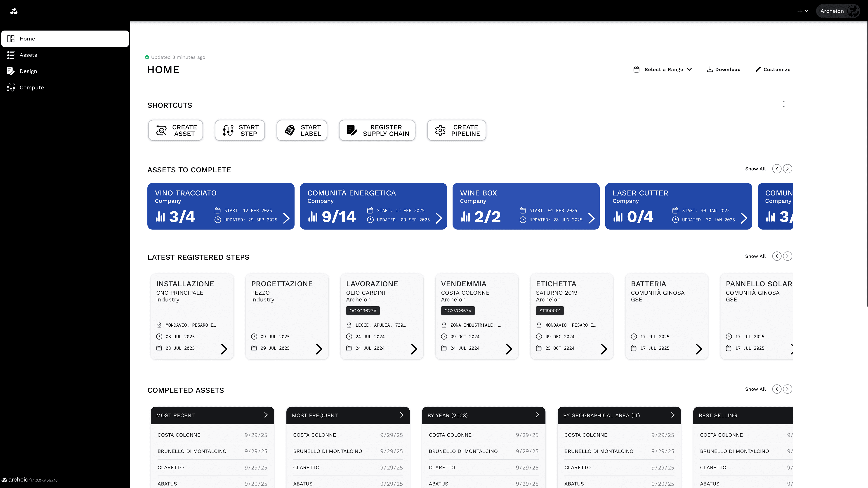Select the Create Pipeline shortcut

point(456,130)
